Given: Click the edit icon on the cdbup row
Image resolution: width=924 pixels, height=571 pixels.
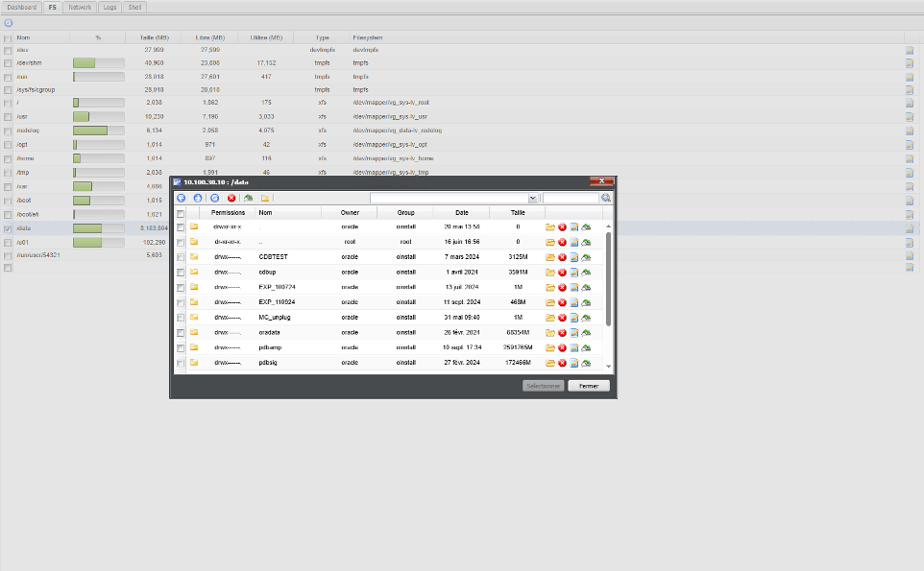Looking at the screenshot, I should 573,272.
